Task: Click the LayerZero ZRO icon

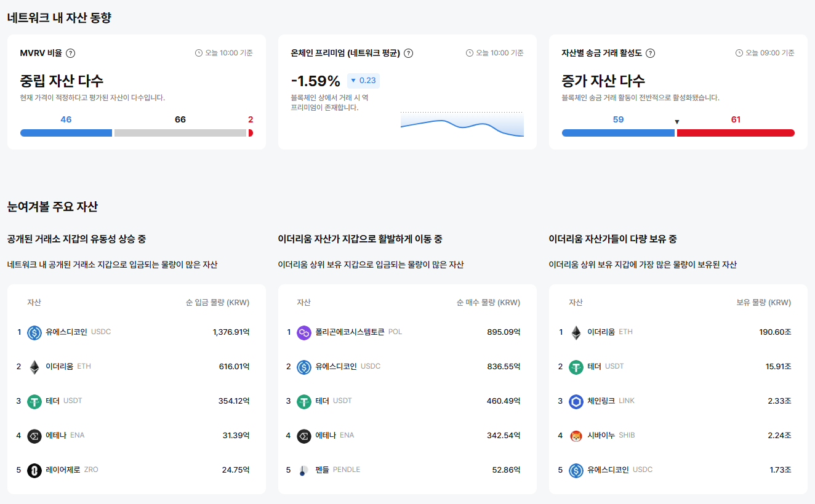Action: (x=34, y=470)
